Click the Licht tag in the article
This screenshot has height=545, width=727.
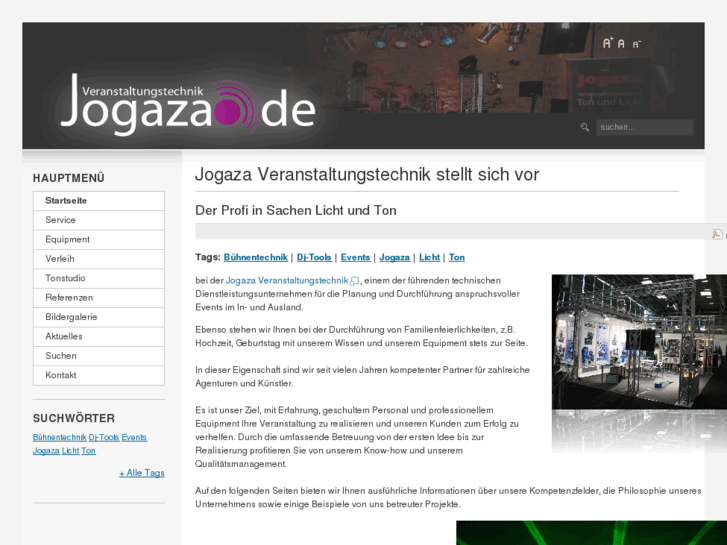429,257
